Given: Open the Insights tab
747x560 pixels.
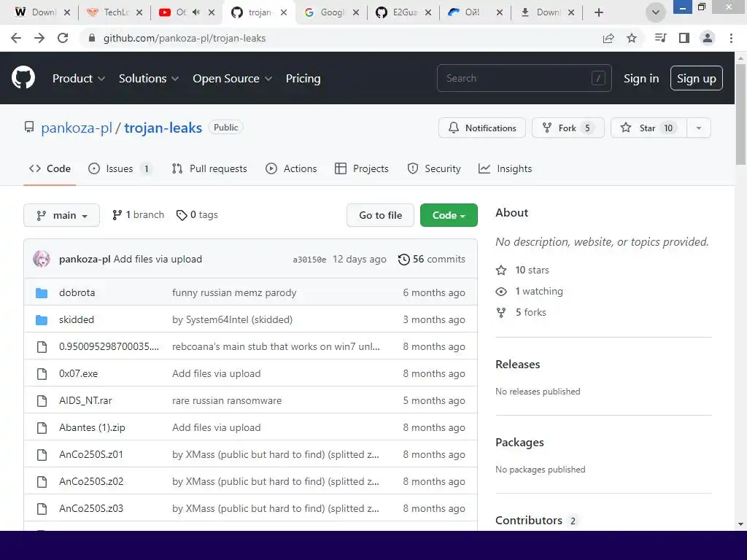Looking at the screenshot, I should coord(506,168).
